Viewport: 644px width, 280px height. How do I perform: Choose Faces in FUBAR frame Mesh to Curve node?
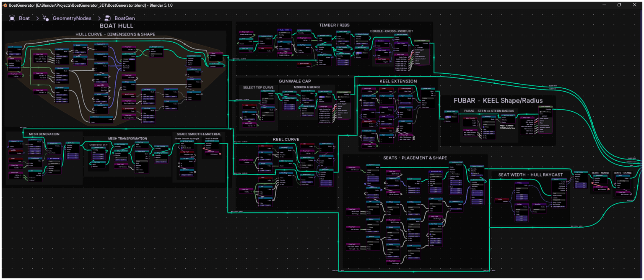pyautogui.click(x=454, y=117)
